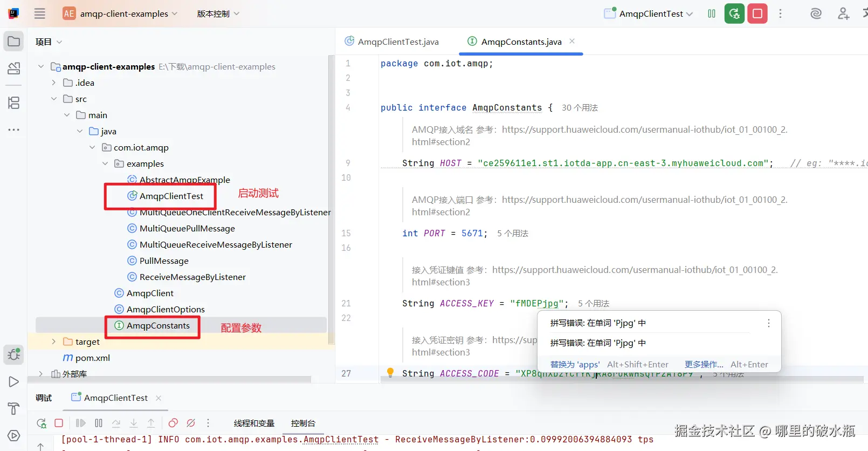Open spelling popup more options dots
The width and height of the screenshot is (868, 451).
pos(769,323)
